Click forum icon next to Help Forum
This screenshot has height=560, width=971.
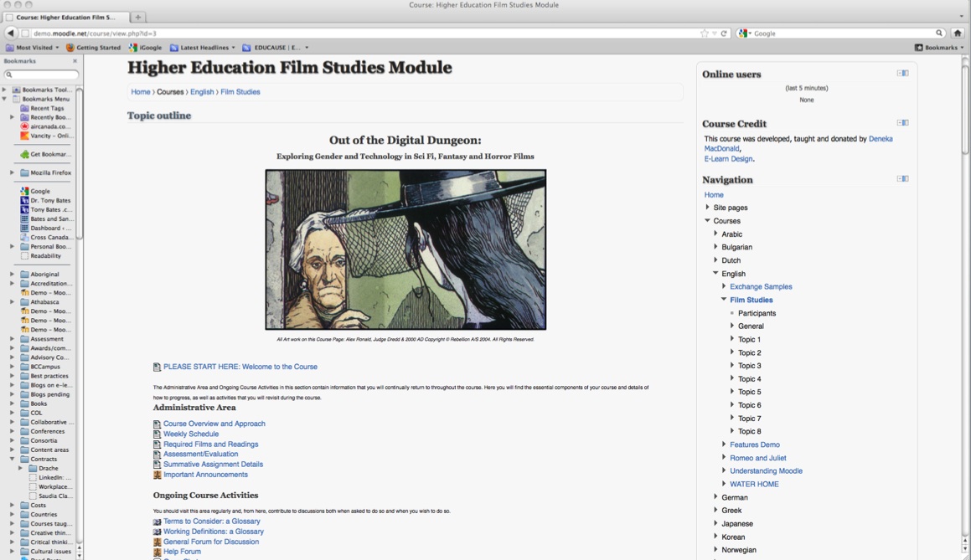pos(157,552)
